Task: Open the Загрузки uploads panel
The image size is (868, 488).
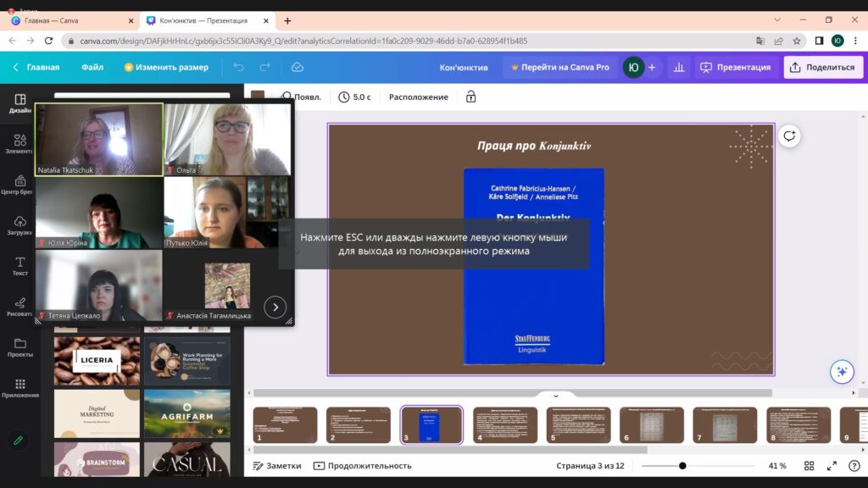Action: 20,225
